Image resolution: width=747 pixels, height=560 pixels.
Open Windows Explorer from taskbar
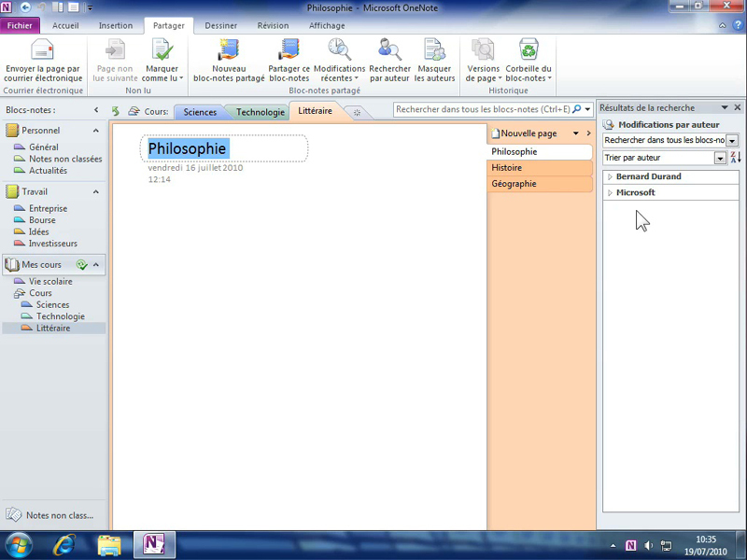[x=109, y=545]
